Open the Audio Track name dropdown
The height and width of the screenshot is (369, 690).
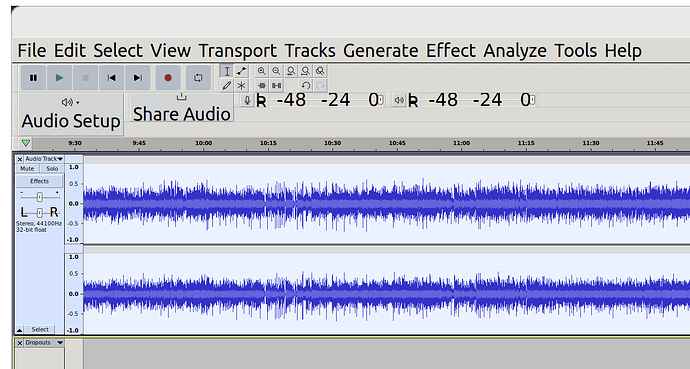(x=44, y=159)
